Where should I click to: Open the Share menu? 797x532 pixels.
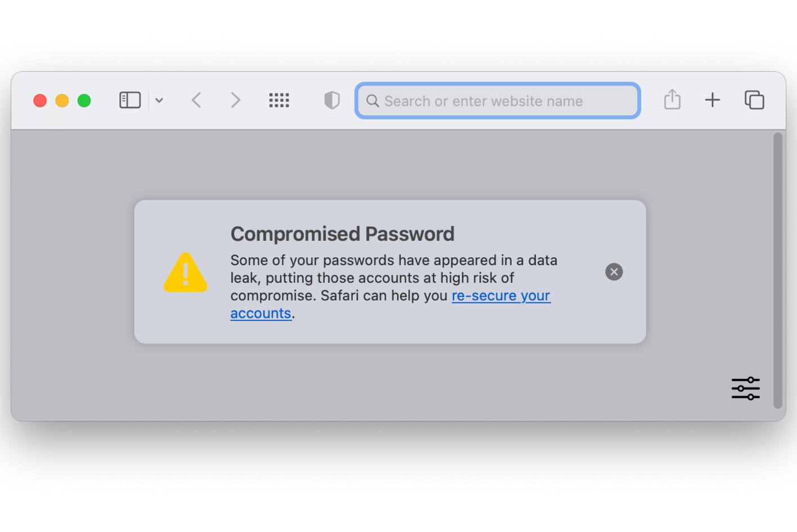[x=672, y=100]
